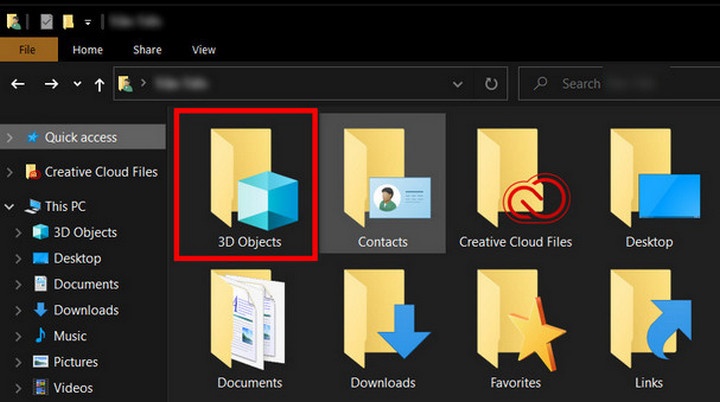Viewport: 720px width, 402px height.
Task: Click the '3D Objects' folder label
Action: (x=249, y=242)
